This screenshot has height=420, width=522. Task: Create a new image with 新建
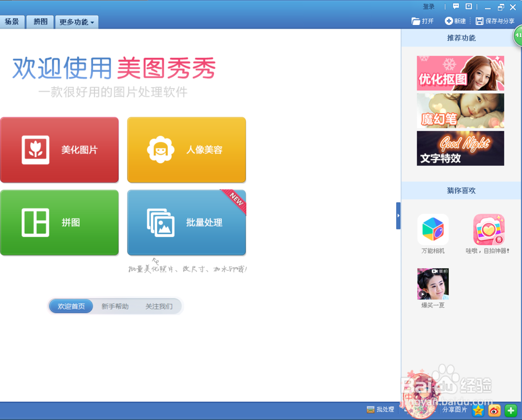pyautogui.click(x=455, y=21)
